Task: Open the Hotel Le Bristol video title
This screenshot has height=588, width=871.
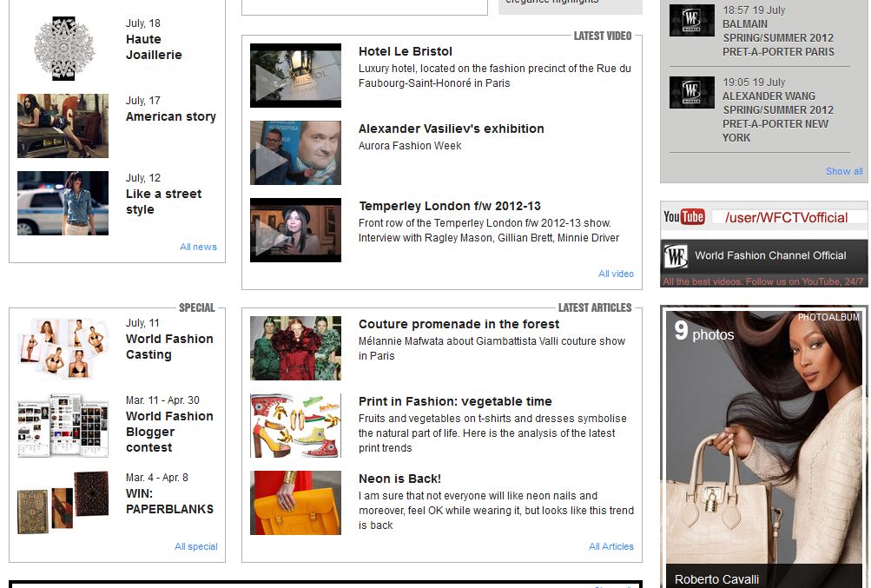Action: (406, 52)
